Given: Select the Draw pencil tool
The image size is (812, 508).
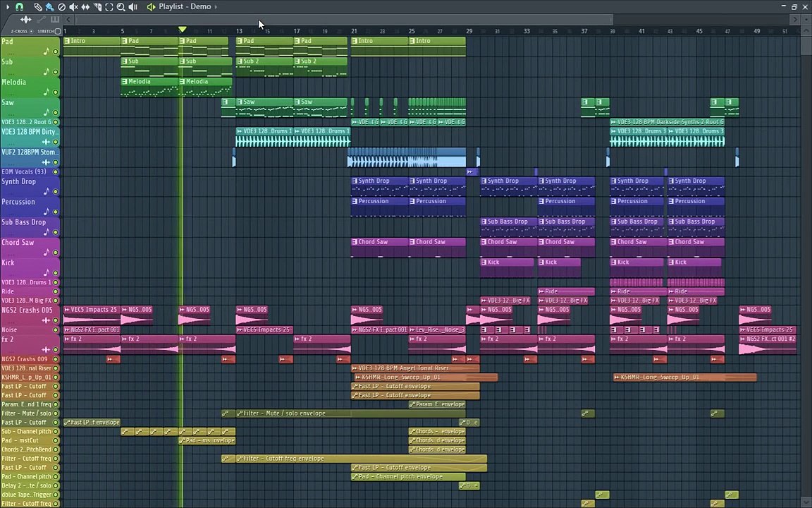Looking at the screenshot, I should [38, 7].
